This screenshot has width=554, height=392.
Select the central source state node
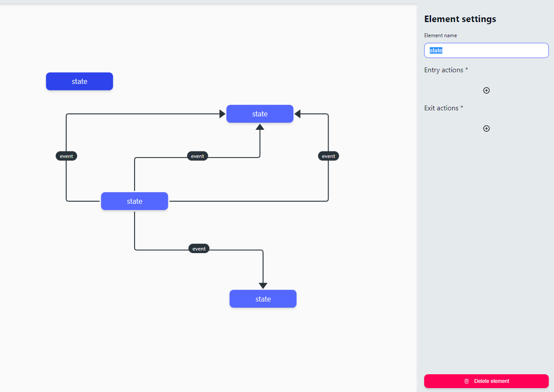135,201
